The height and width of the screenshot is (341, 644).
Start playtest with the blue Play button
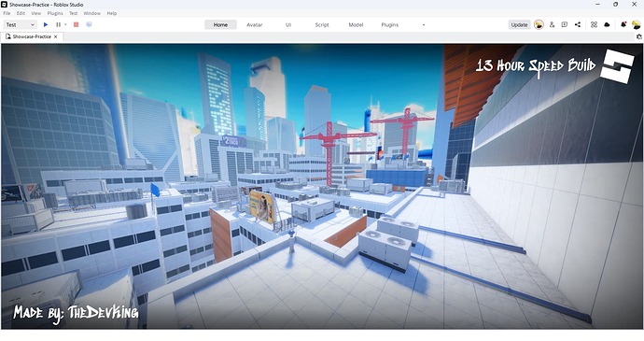[46, 24]
